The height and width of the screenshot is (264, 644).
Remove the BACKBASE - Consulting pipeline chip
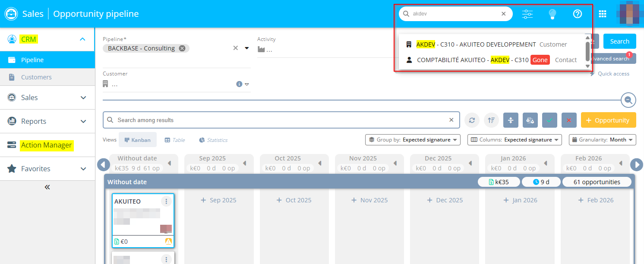pyautogui.click(x=182, y=48)
